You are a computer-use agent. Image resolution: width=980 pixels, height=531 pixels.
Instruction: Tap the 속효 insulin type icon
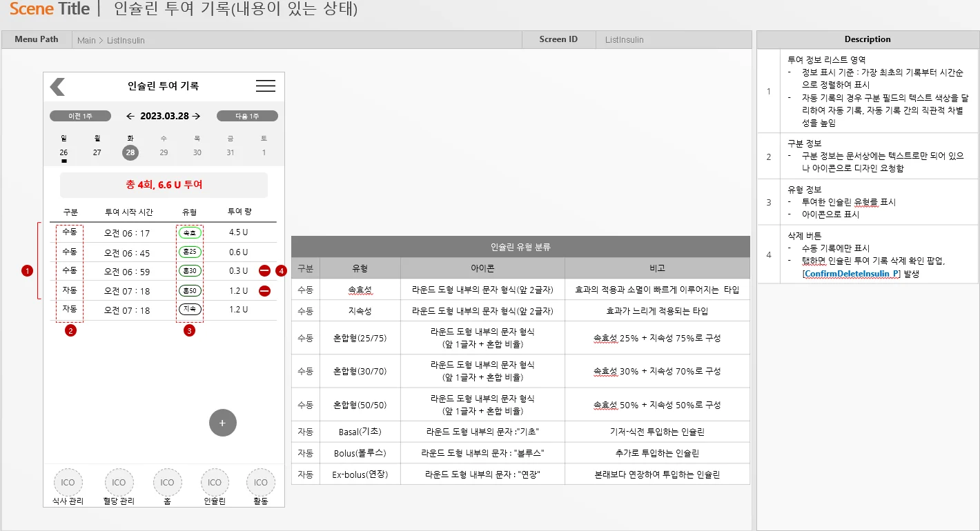tap(190, 232)
